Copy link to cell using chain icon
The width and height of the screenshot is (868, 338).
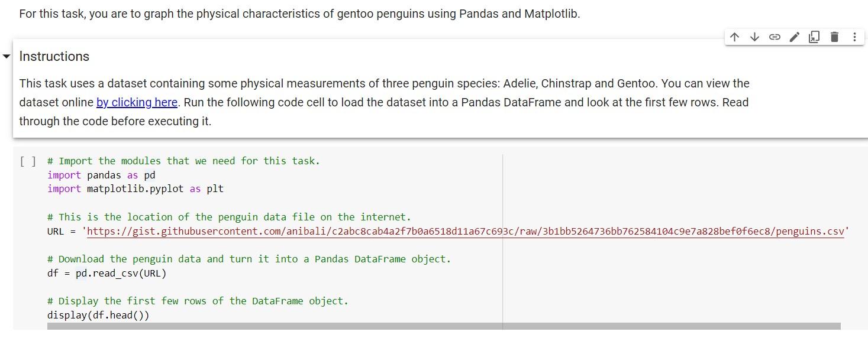(x=775, y=37)
